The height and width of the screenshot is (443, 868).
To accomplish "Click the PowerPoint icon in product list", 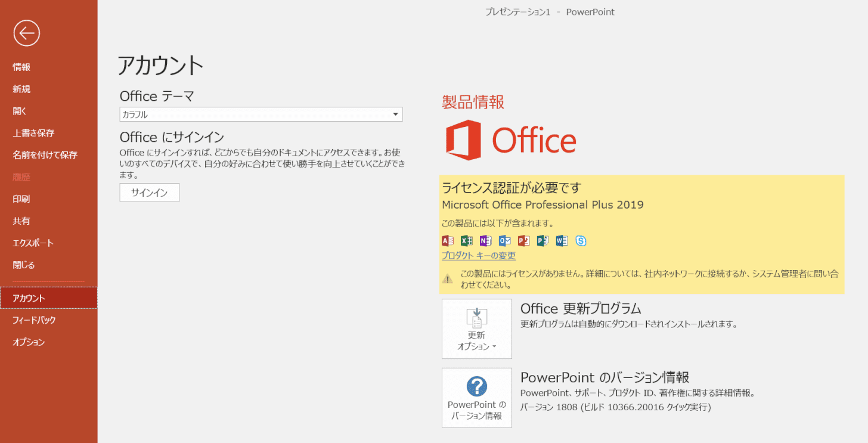I will click(x=524, y=241).
